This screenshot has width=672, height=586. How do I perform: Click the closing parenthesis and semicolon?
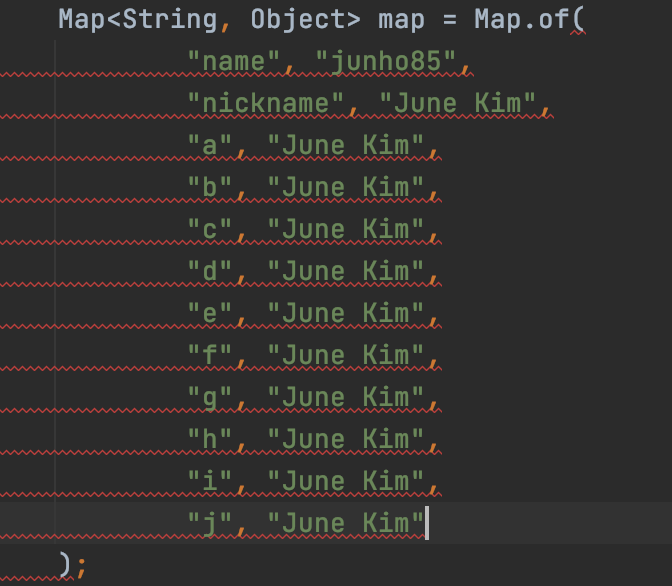pyautogui.click(x=72, y=565)
